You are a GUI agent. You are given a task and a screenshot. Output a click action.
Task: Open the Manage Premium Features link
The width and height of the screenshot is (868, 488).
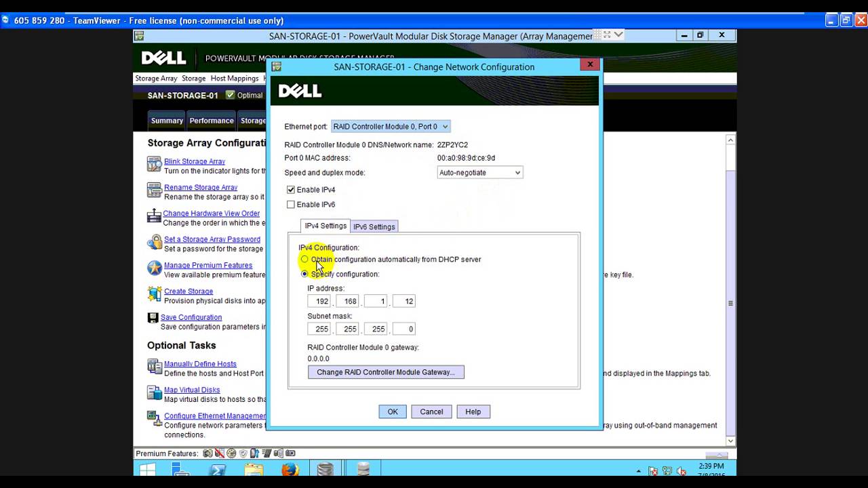point(208,265)
